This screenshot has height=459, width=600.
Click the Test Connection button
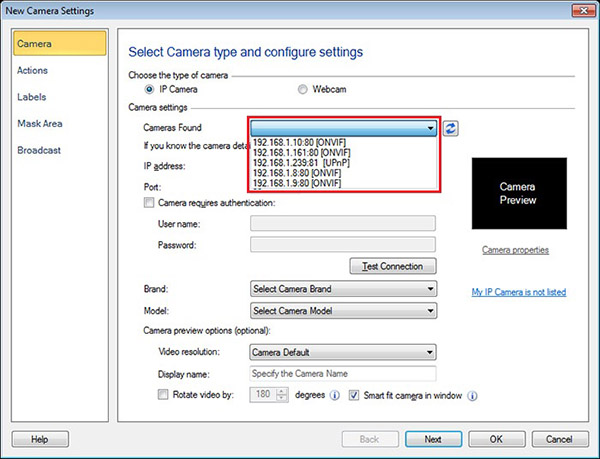(x=393, y=266)
